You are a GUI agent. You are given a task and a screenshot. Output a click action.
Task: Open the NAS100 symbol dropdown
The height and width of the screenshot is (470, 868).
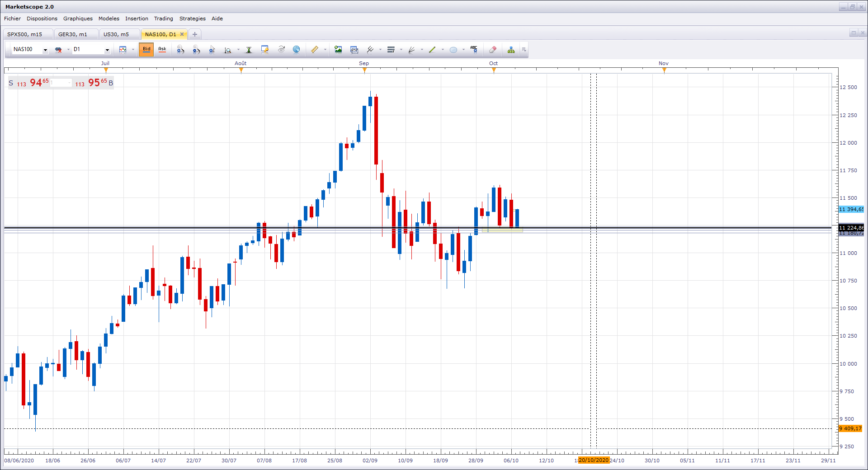[45, 50]
